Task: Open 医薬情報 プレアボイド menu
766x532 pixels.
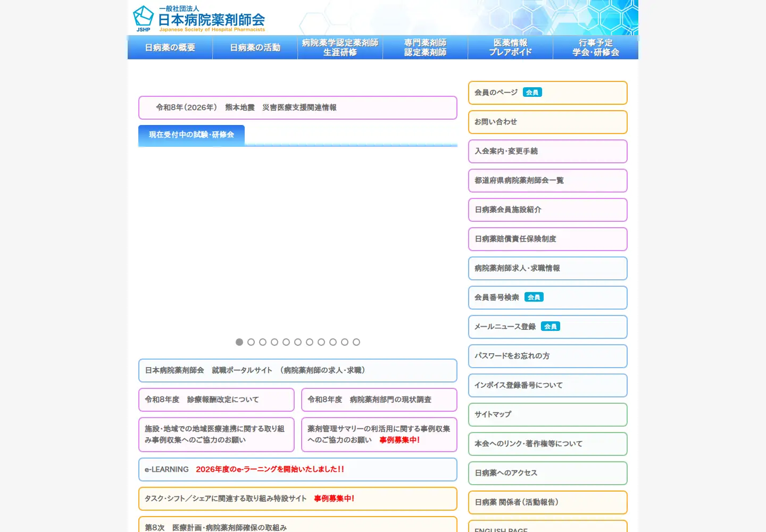Action: [511, 47]
